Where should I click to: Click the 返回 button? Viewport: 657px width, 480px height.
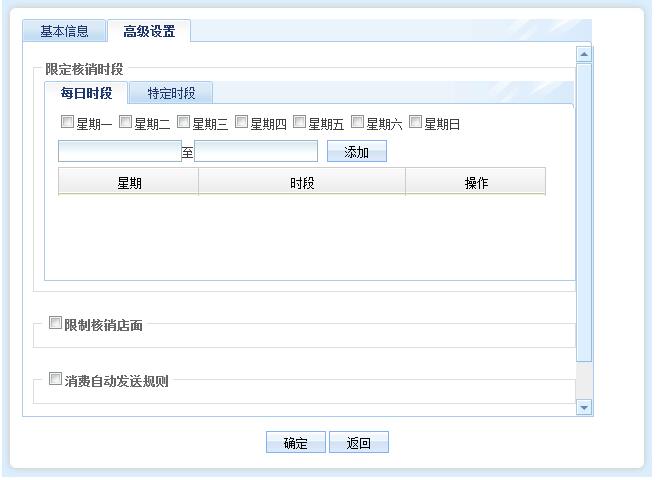(x=358, y=443)
